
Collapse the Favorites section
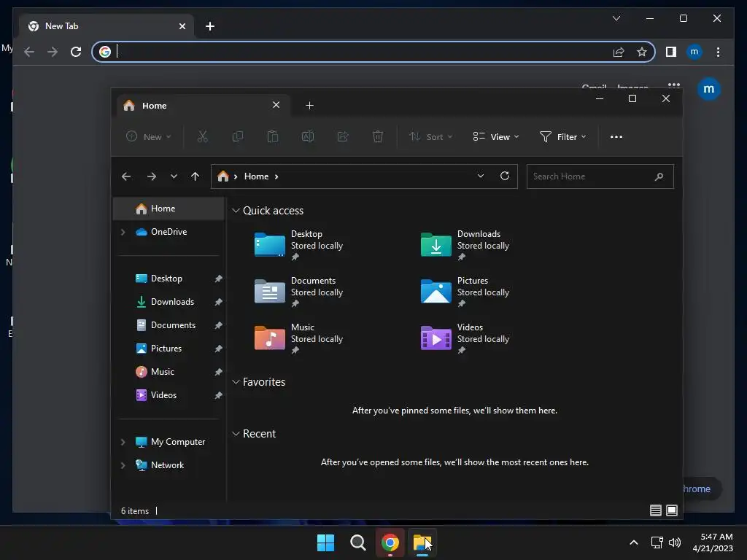236,382
